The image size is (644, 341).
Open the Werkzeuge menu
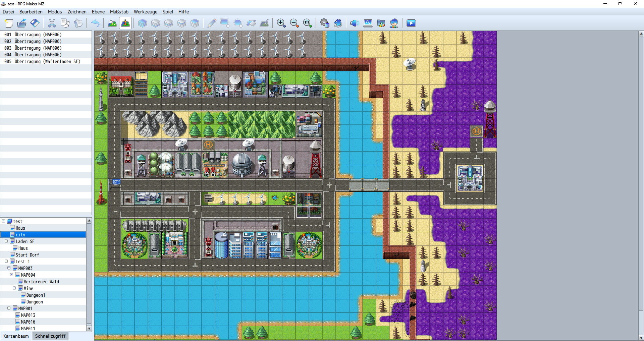(x=145, y=12)
